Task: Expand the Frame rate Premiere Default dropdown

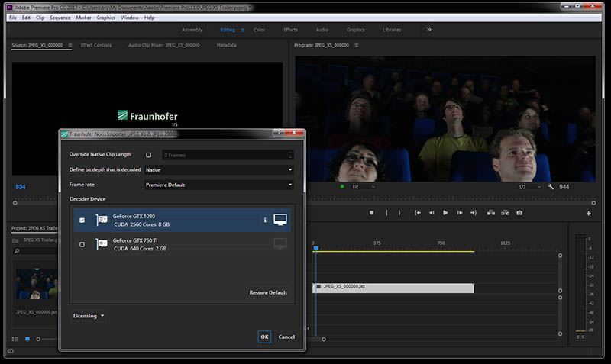Action: pos(219,185)
